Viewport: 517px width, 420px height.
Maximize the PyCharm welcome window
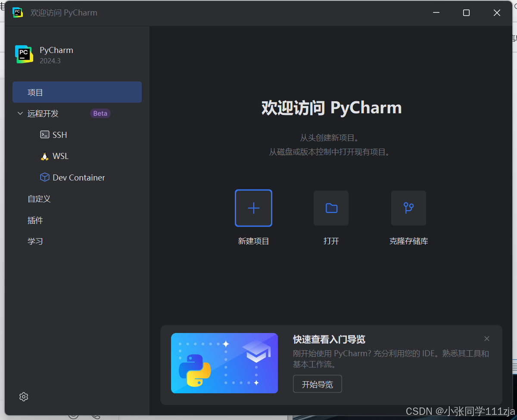click(x=466, y=13)
